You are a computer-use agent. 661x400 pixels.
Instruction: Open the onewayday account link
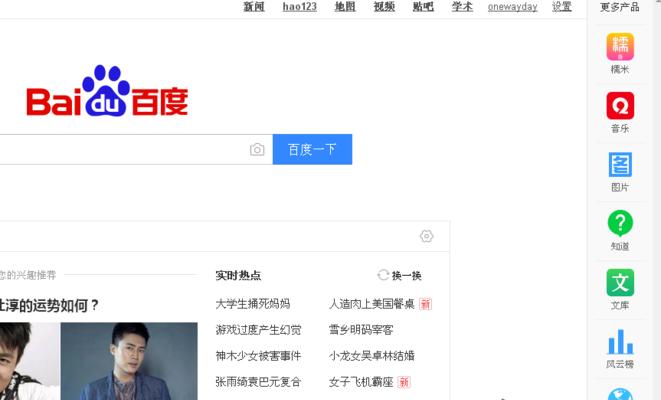click(x=512, y=7)
